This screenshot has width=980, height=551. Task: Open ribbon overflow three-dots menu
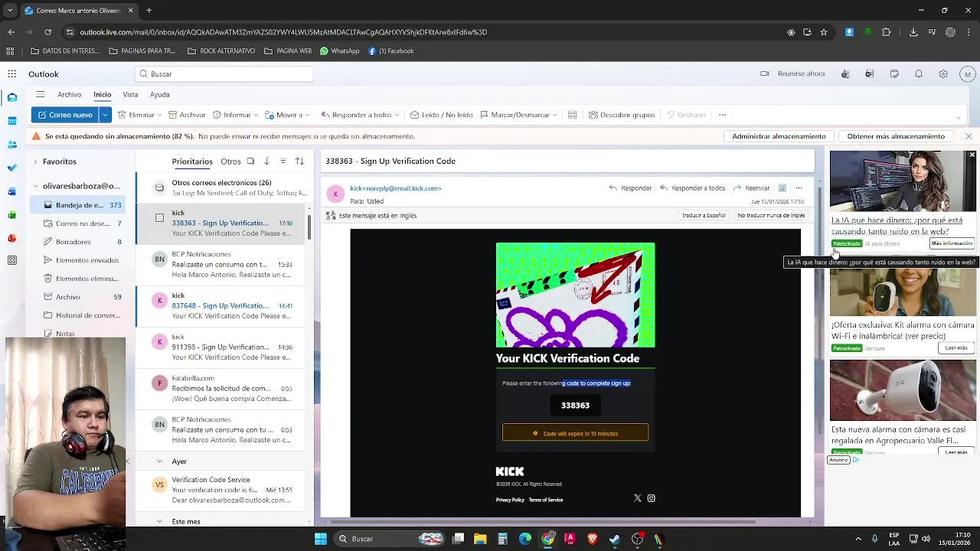[722, 115]
